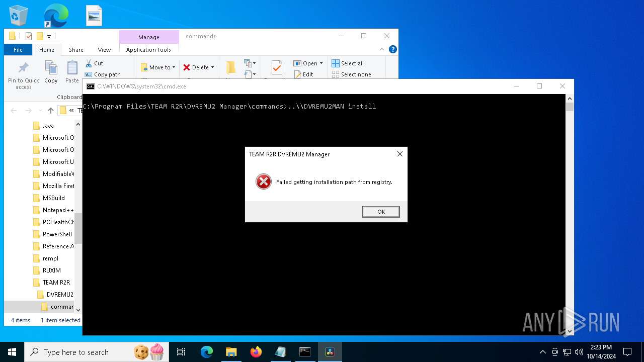The height and width of the screenshot is (362, 644).
Task: Open Task View on taskbar
Action: click(181, 352)
